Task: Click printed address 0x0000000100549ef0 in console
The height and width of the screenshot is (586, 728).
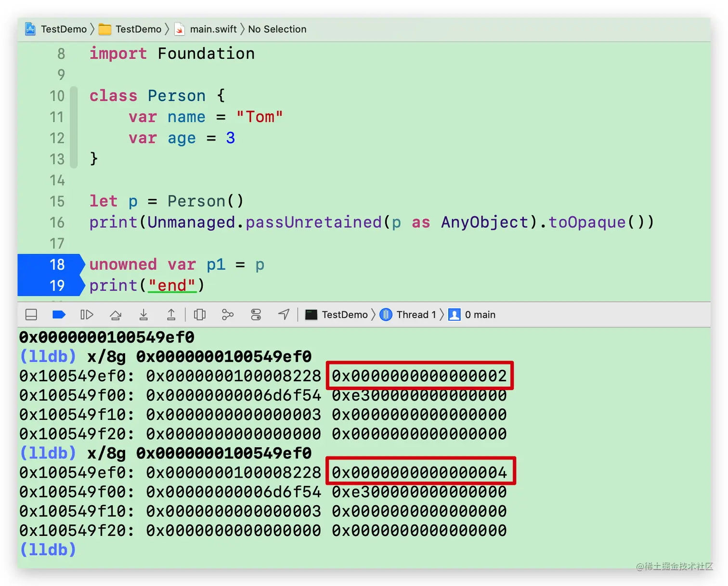Action: tap(107, 337)
